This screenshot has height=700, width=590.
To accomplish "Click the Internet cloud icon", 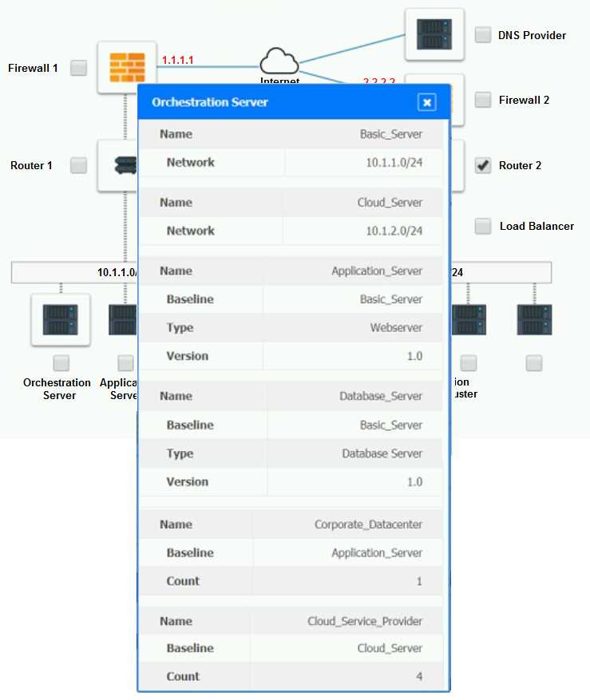I will (279, 61).
